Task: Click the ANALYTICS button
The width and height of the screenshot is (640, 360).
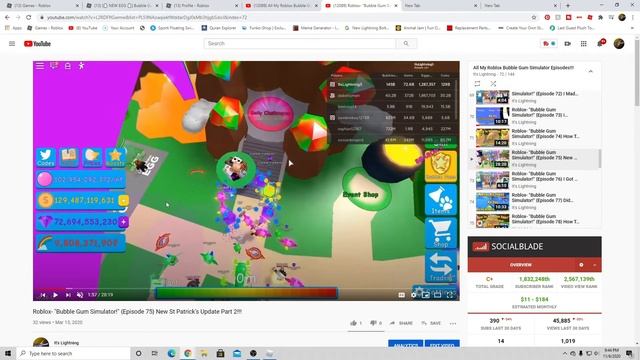Action: click(405, 344)
